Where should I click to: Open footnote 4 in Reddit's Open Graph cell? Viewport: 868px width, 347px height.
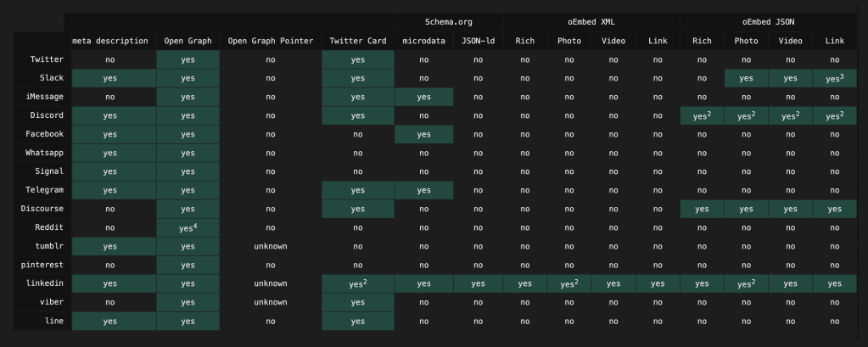[x=195, y=225]
